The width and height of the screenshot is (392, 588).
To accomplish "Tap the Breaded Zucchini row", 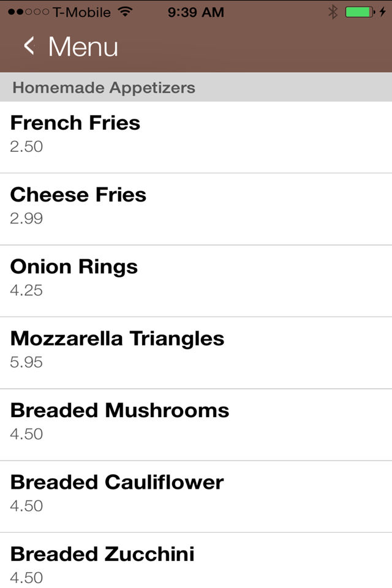I will pos(196,560).
